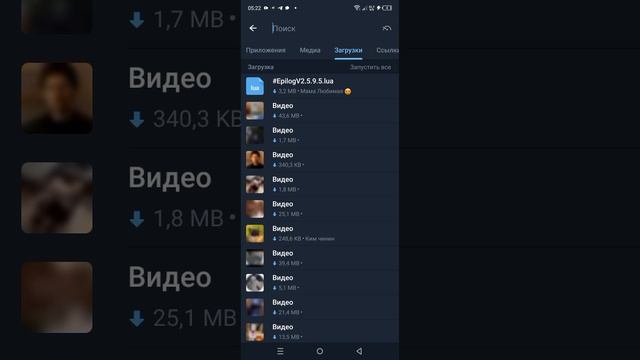Viewport: 640px width, 360px height.
Task: Open thumbnail of the 25,1 MB video
Action: 255,209
